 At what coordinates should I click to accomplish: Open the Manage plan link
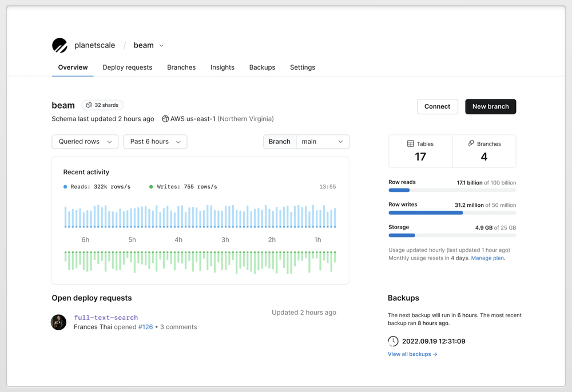pos(487,258)
